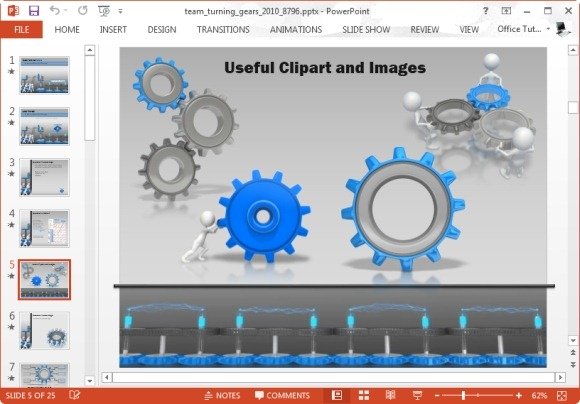Switch to the DESIGN tab
The width and height of the screenshot is (580, 404).
[162, 30]
